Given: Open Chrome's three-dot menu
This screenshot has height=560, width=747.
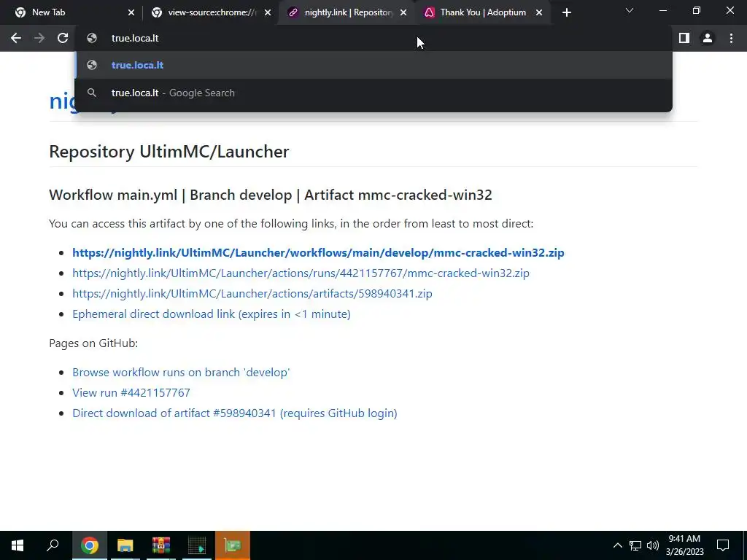Looking at the screenshot, I should coord(731,38).
